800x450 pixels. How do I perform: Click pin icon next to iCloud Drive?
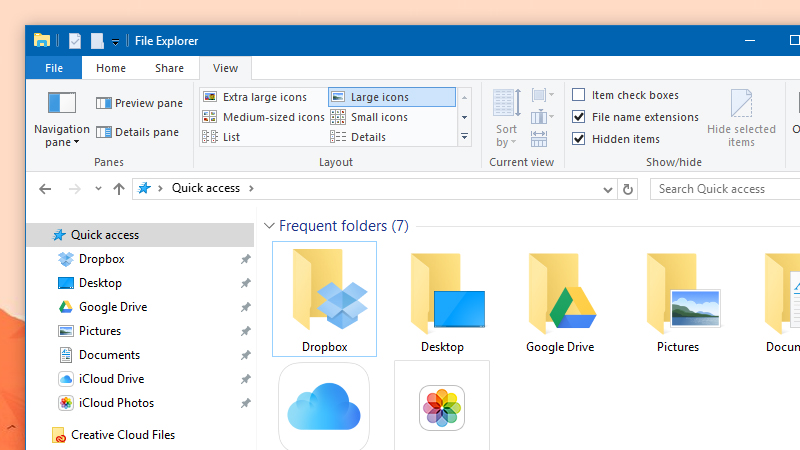pos(245,379)
